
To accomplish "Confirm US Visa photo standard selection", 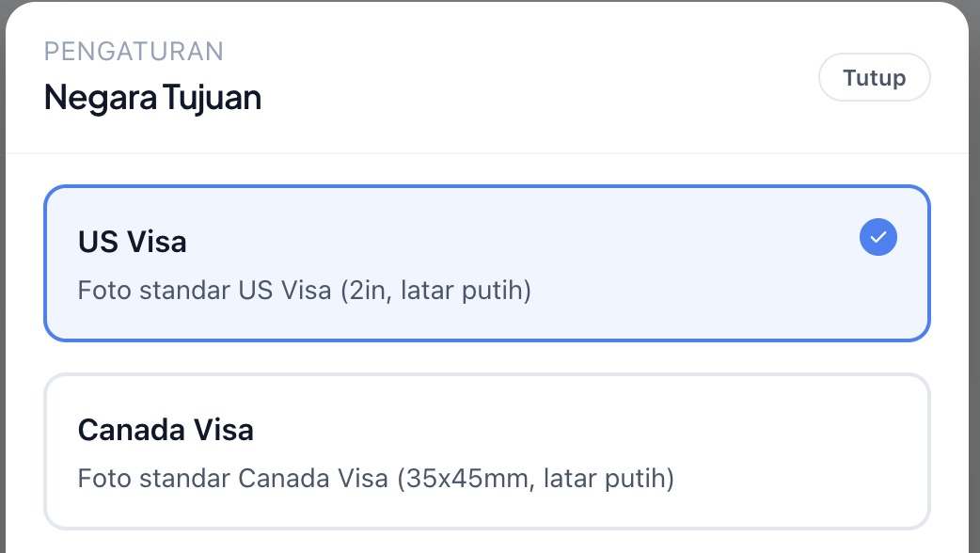I will coord(486,263).
